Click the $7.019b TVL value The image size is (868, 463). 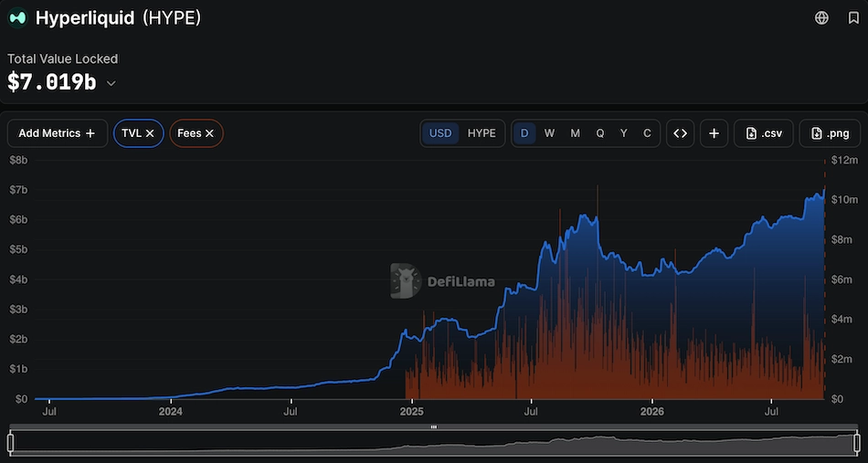click(x=52, y=82)
